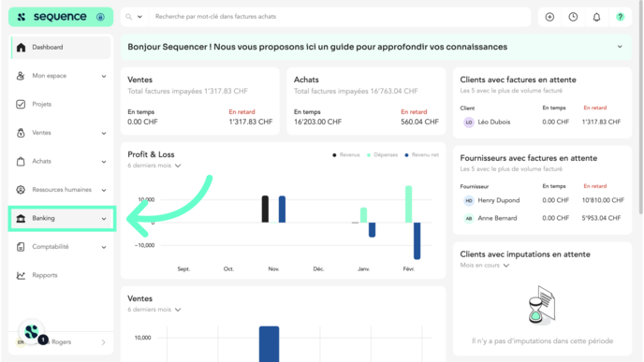Open the clock history icon

click(x=573, y=17)
